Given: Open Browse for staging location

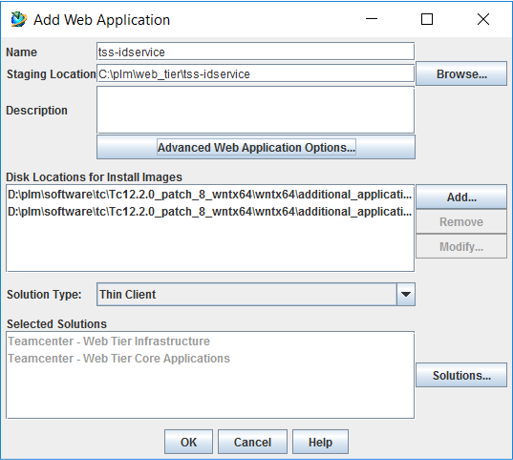Looking at the screenshot, I should [461, 74].
